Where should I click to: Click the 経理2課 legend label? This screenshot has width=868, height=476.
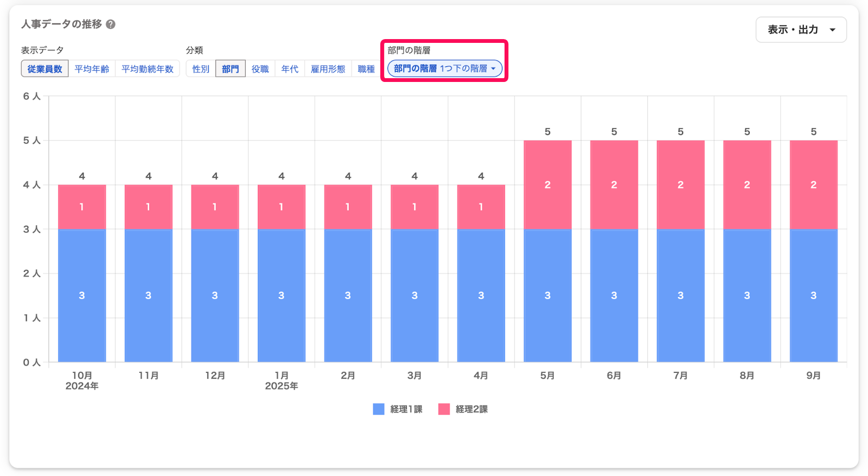coord(471,409)
